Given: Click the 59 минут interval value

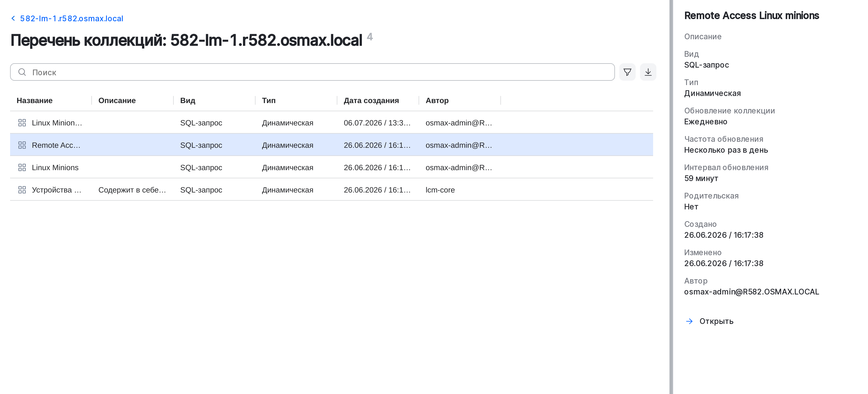Looking at the screenshot, I should 701,178.
